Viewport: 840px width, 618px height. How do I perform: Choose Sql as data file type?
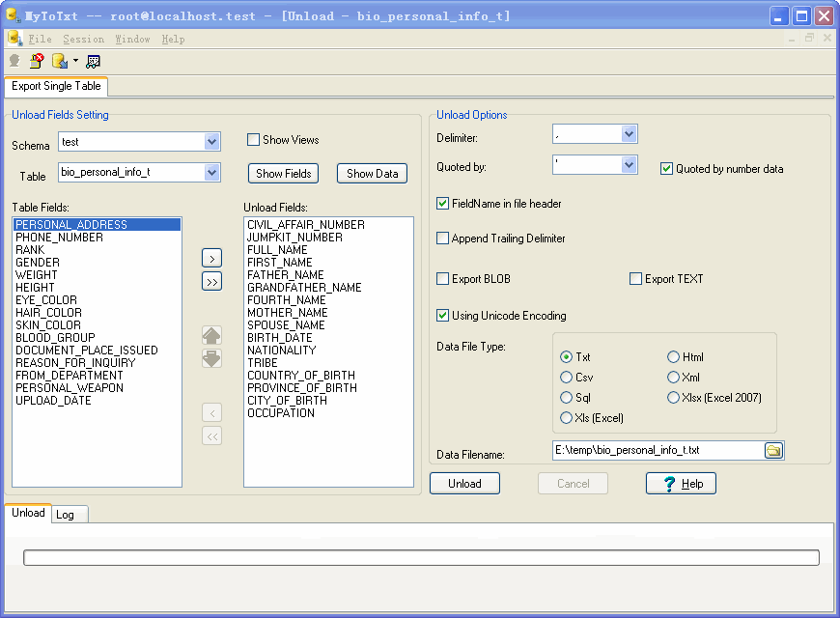566,398
